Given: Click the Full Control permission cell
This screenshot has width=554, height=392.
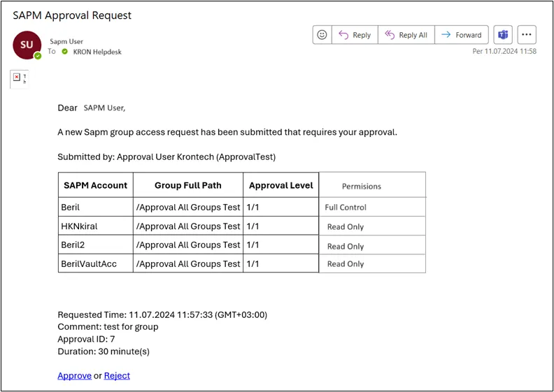Looking at the screenshot, I should pos(372,207).
